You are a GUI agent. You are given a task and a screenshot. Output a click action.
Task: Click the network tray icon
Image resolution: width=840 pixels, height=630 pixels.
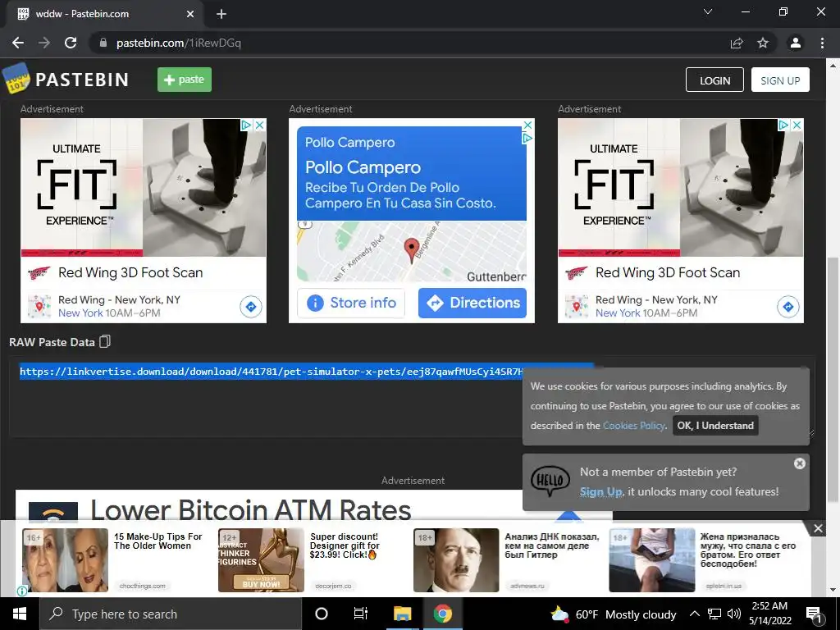tap(714, 614)
